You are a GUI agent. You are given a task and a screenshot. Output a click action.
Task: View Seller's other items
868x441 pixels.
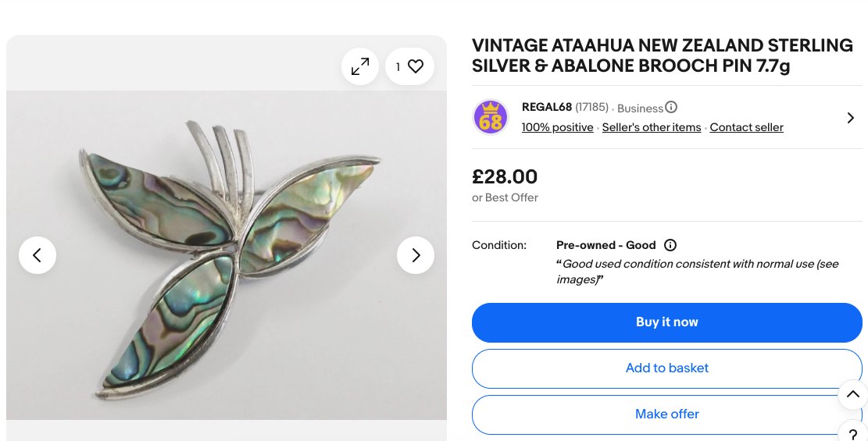pos(652,127)
